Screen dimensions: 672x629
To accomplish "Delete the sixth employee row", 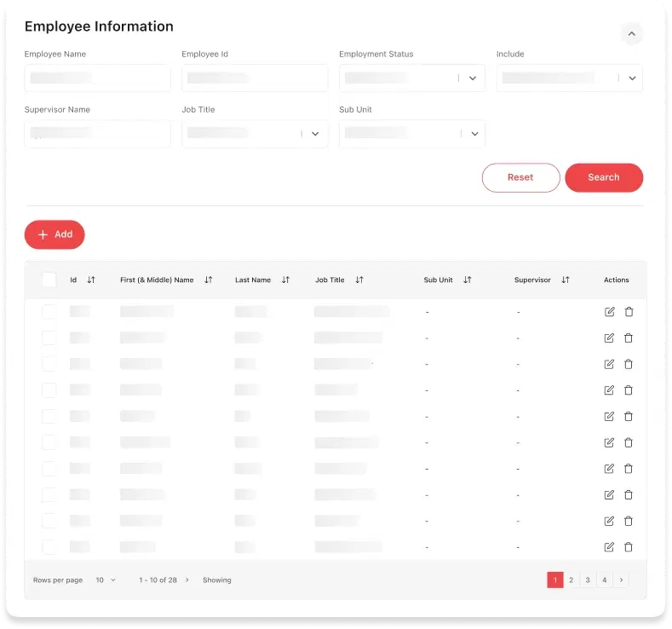I will click(x=629, y=442).
